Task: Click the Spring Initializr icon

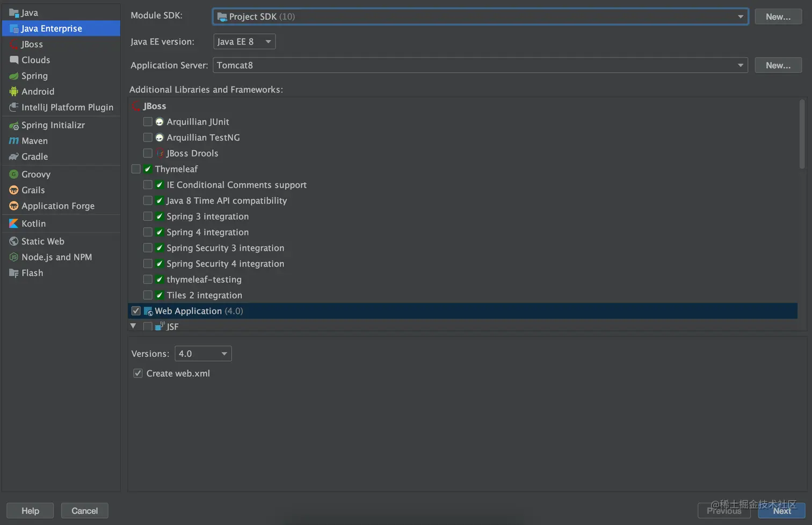Action: [14, 125]
